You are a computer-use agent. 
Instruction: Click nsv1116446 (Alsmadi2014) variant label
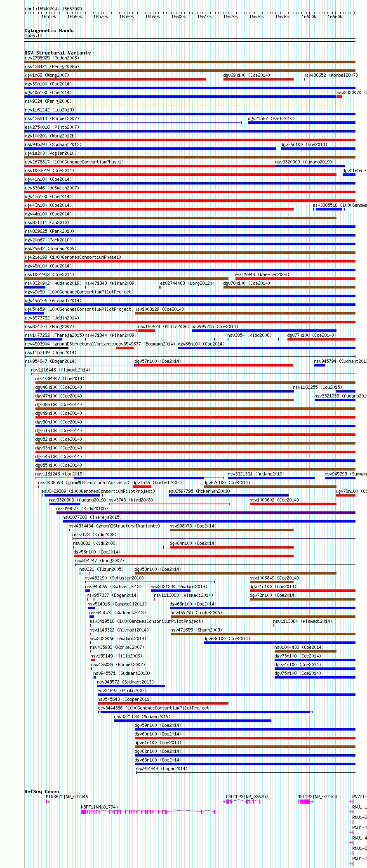61,370
